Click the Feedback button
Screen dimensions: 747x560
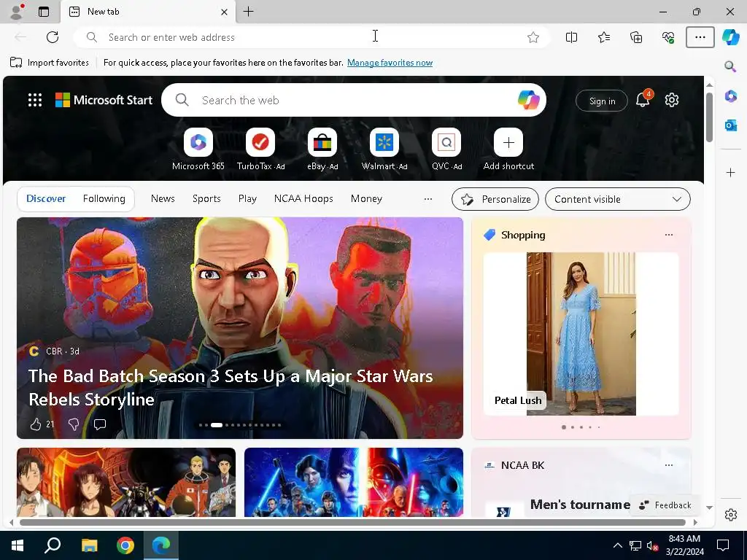pyautogui.click(x=665, y=505)
